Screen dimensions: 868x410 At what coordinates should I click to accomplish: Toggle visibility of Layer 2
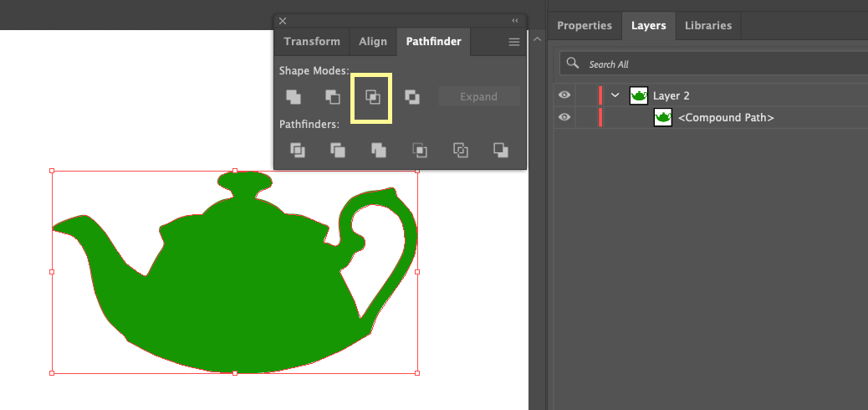point(564,95)
